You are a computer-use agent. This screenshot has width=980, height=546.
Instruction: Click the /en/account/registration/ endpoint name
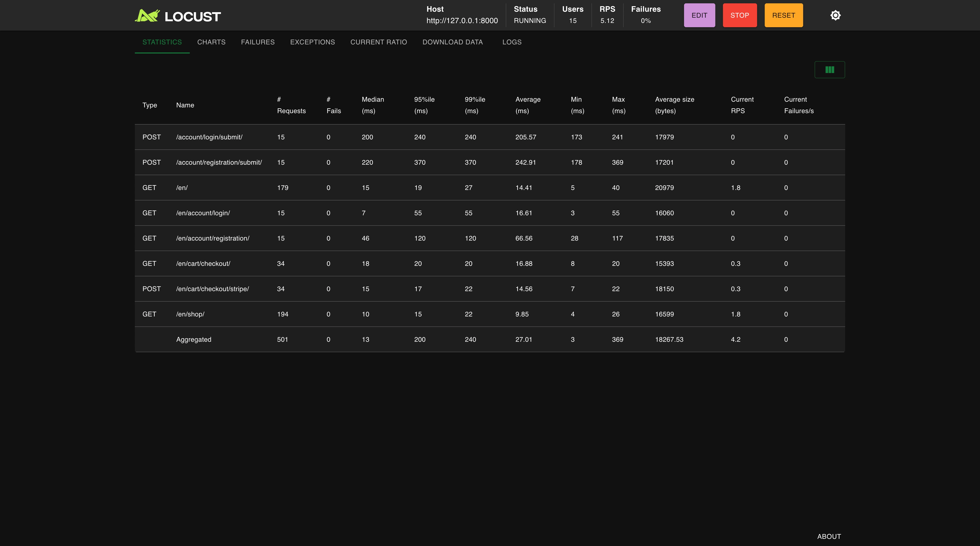tap(213, 238)
